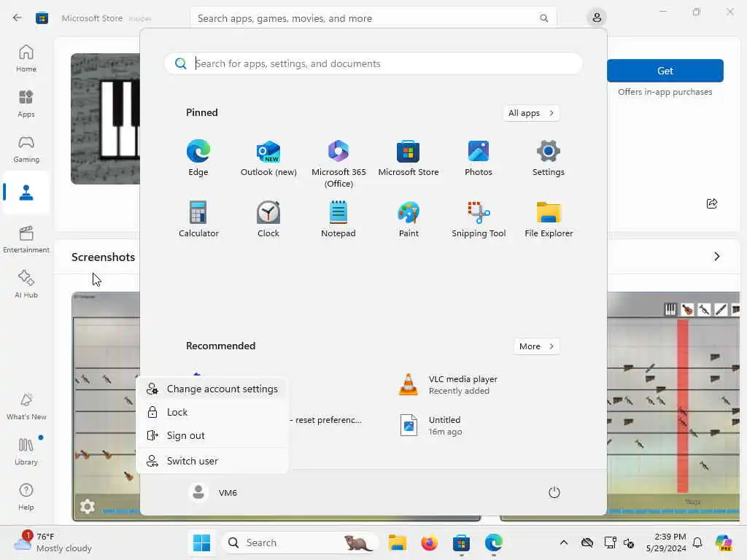Screen dimensions: 747x560
Task: Open Edge from pinned apps
Action: [x=198, y=158]
